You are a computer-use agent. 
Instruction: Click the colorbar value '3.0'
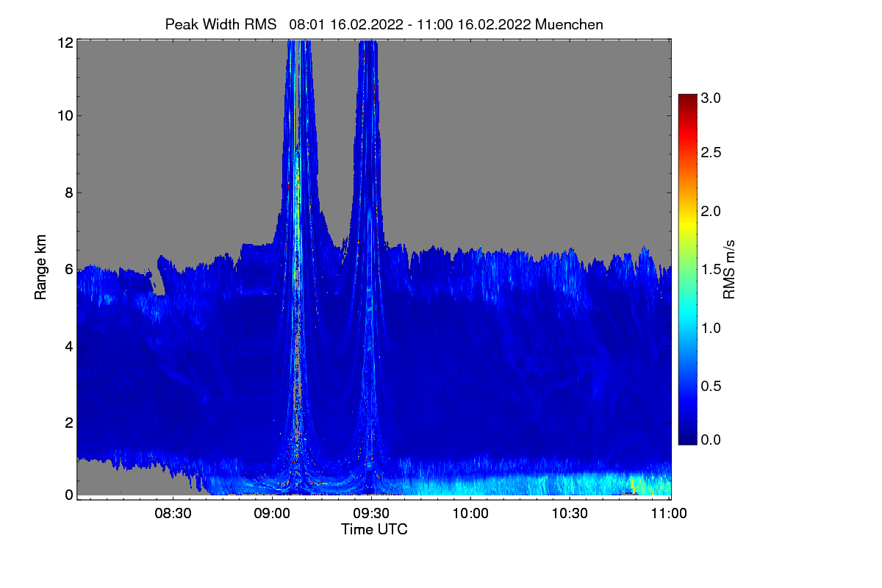pos(711,97)
